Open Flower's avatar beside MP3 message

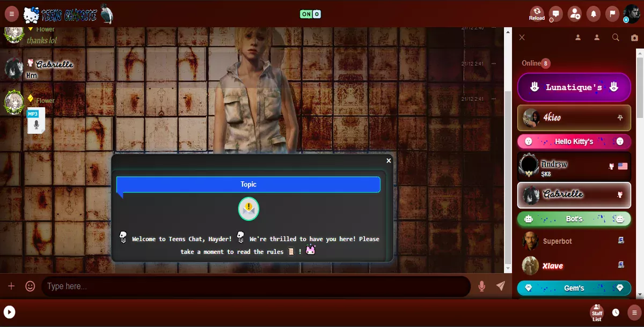point(13,102)
